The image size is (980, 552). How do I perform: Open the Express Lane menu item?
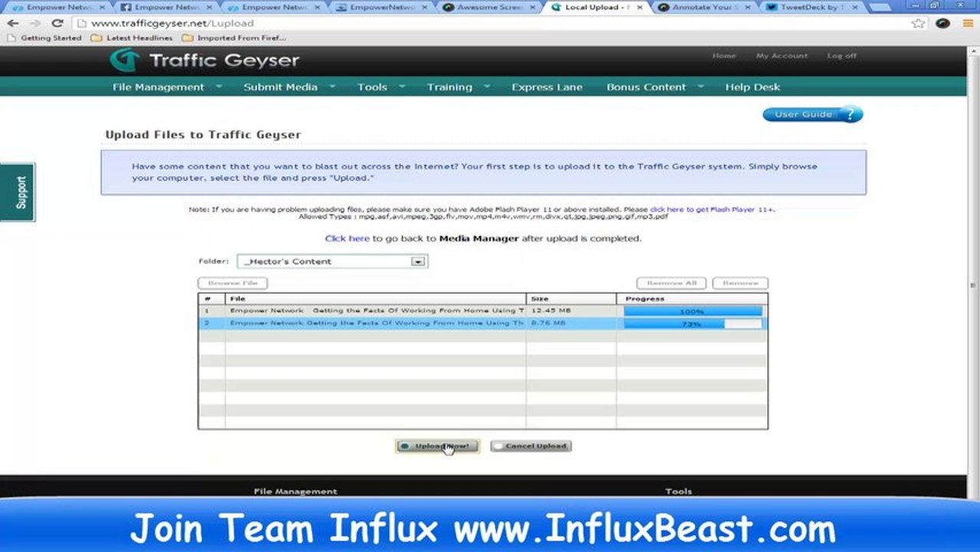547,87
